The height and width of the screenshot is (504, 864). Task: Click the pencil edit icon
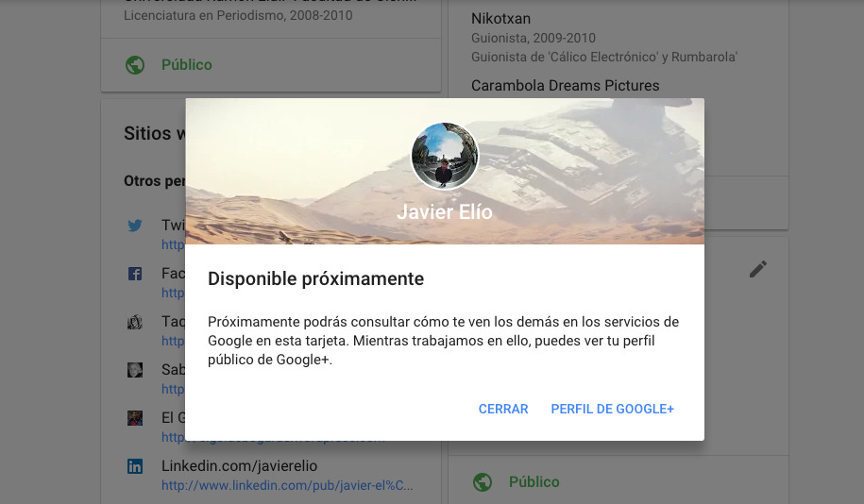757,269
